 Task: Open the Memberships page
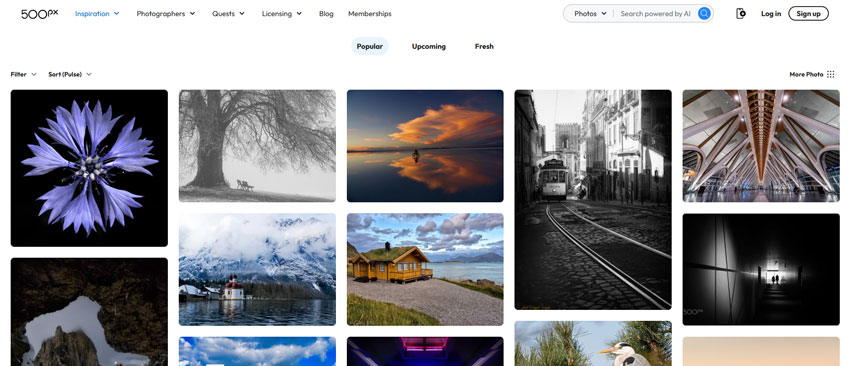point(370,14)
